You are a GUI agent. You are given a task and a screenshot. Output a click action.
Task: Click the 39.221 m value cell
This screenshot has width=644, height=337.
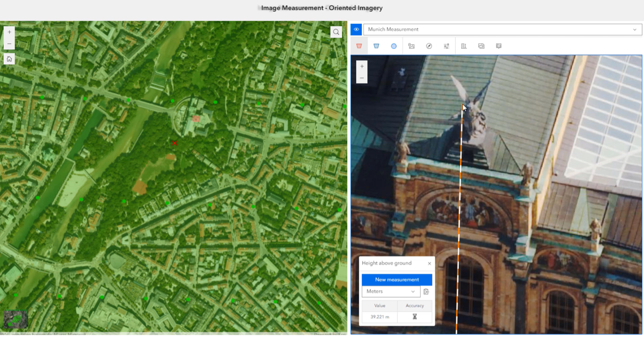coord(380,317)
